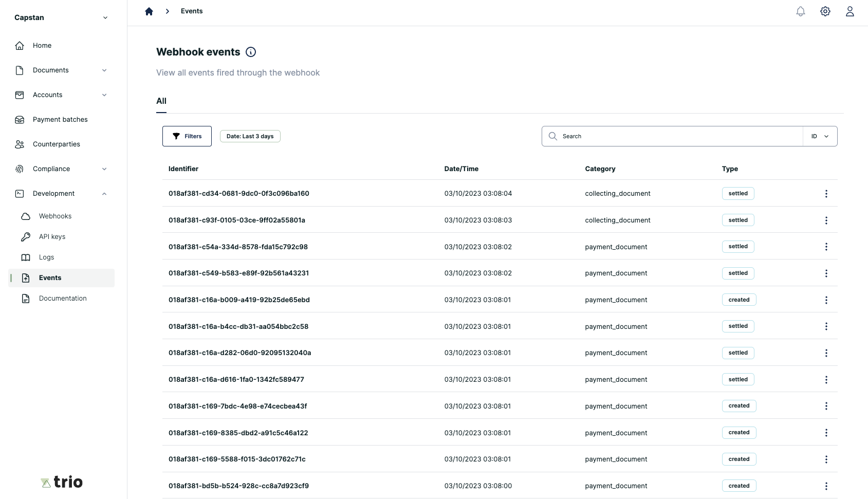Click the 03/10/2023 03:08:04 timestamp
This screenshot has width=868, height=499.
tap(478, 194)
